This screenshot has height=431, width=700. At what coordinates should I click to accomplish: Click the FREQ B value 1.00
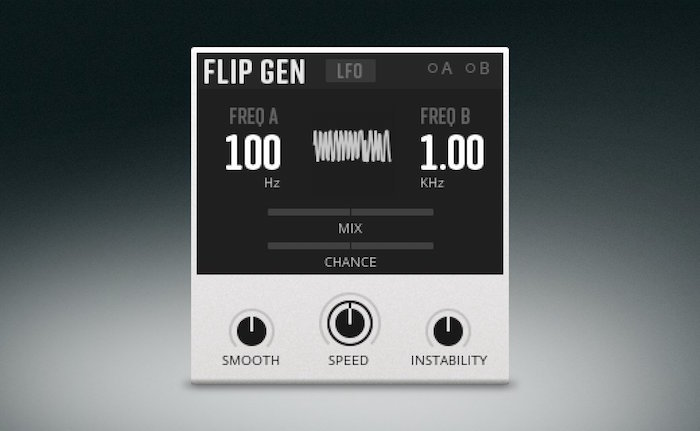452,153
